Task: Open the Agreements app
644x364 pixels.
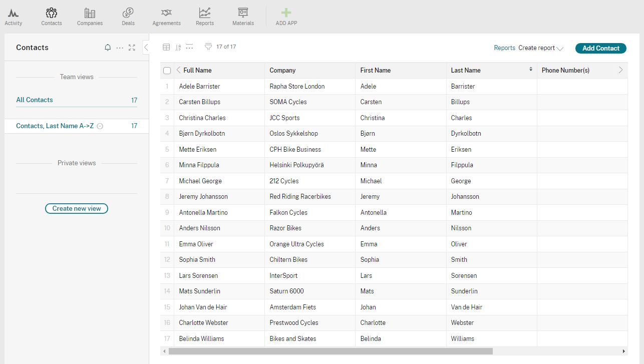Action: pos(166,17)
